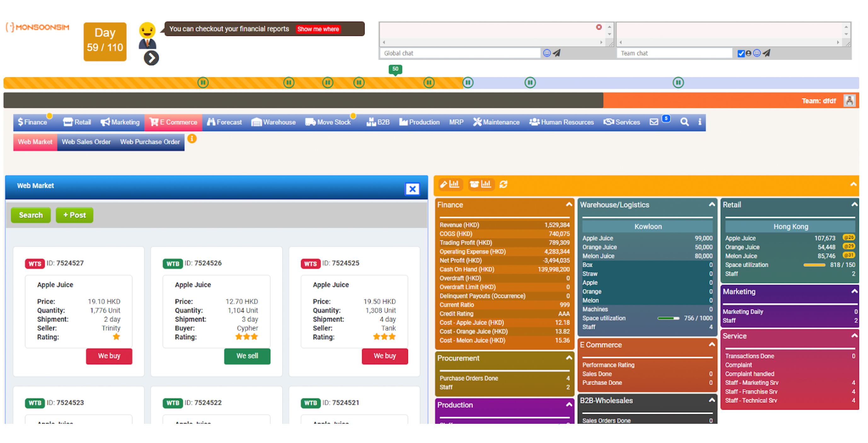Viewport: 868px width, 443px height.
Task: Collapse the E Commerce dashboard panel
Action: [x=712, y=344]
